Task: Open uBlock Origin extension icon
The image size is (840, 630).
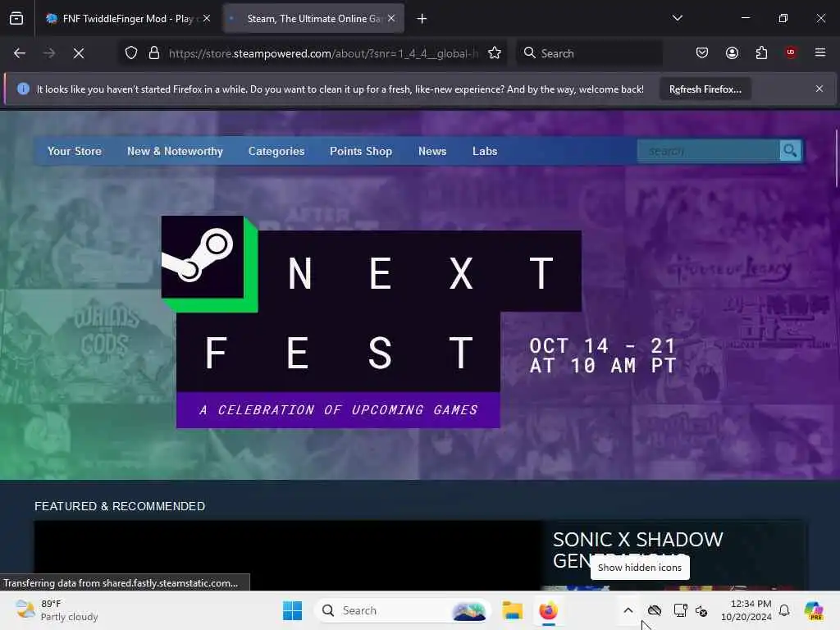Action: pos(791,52)
